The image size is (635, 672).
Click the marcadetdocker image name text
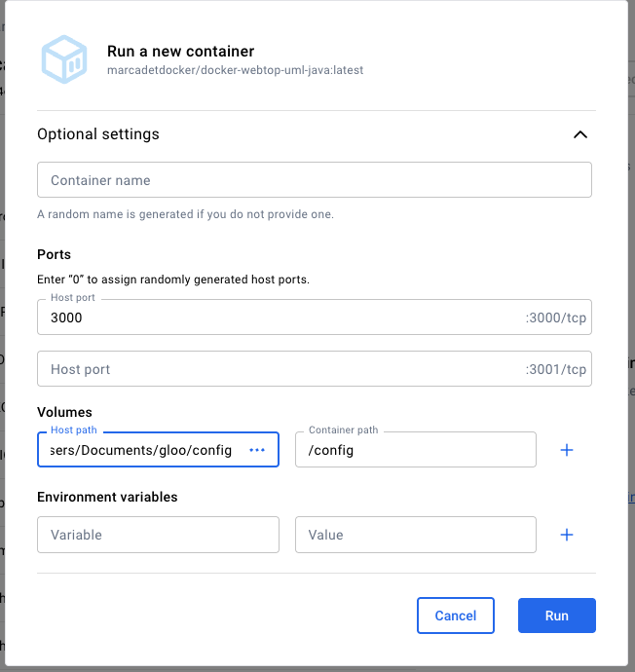pos(235,71)
